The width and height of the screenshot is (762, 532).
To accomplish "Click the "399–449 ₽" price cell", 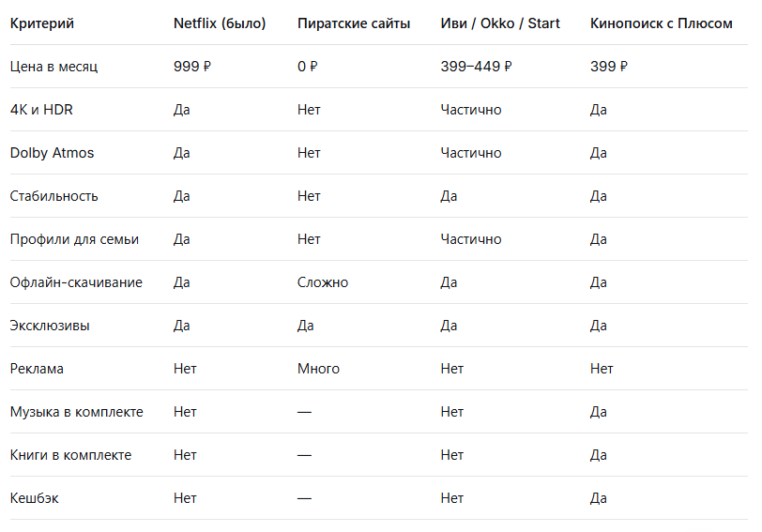I will click(477, 67).
